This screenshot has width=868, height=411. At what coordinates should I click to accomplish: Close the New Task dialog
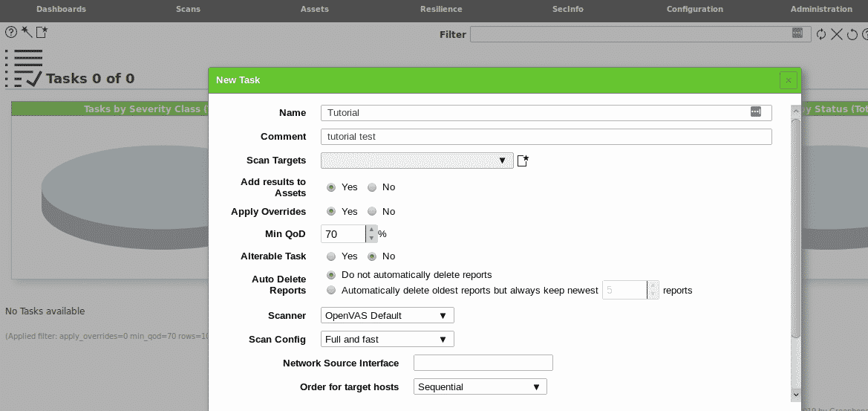pos(789,80)
